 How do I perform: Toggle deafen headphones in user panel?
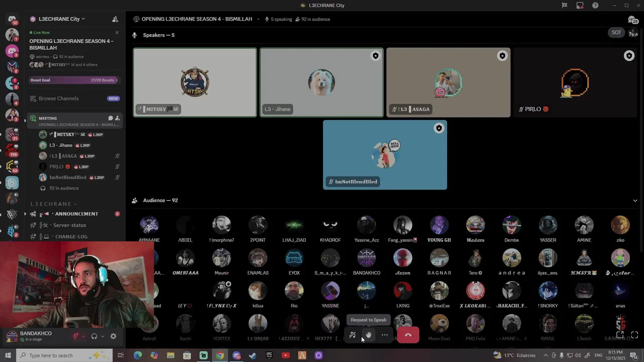click(x=94, y=336)
